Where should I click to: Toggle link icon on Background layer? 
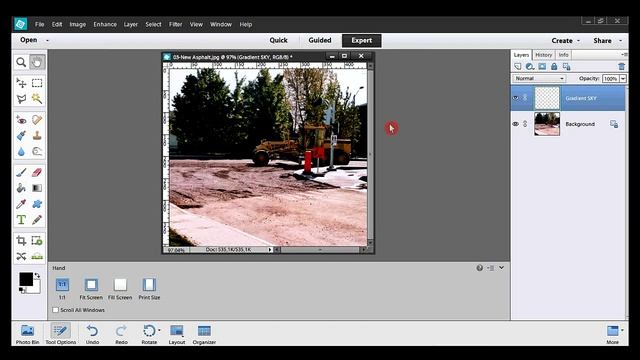[x=525, y=124]
